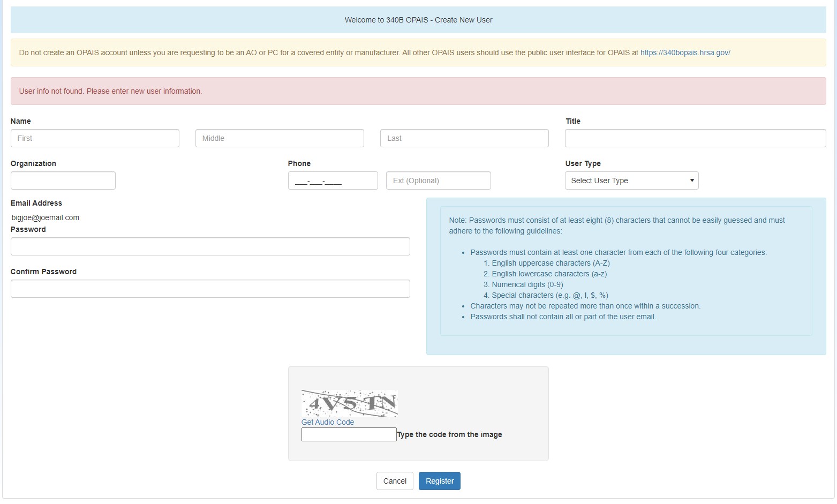This screenshot has width=837, height=504.
Task: Click 'English uppercase characters (A-Z)' text
Action: point(551,263)
